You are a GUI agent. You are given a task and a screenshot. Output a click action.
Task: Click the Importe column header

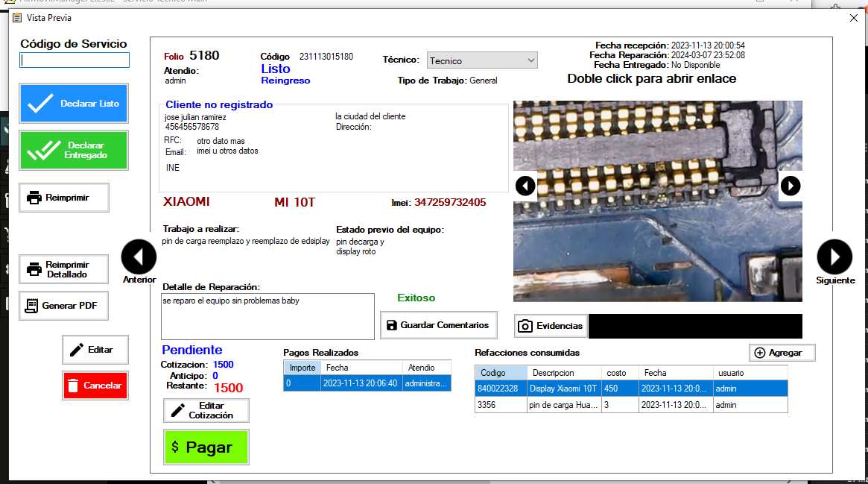(302, 367)
